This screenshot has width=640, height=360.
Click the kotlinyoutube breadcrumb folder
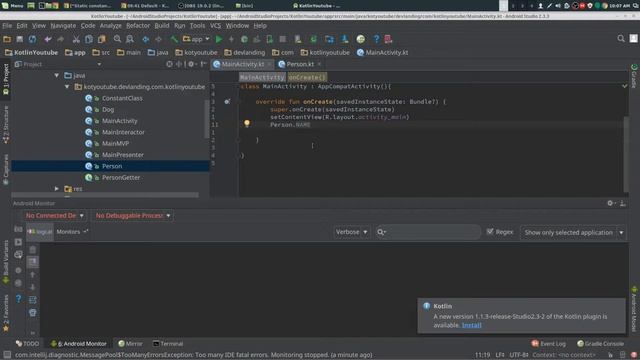coord(325,53)
